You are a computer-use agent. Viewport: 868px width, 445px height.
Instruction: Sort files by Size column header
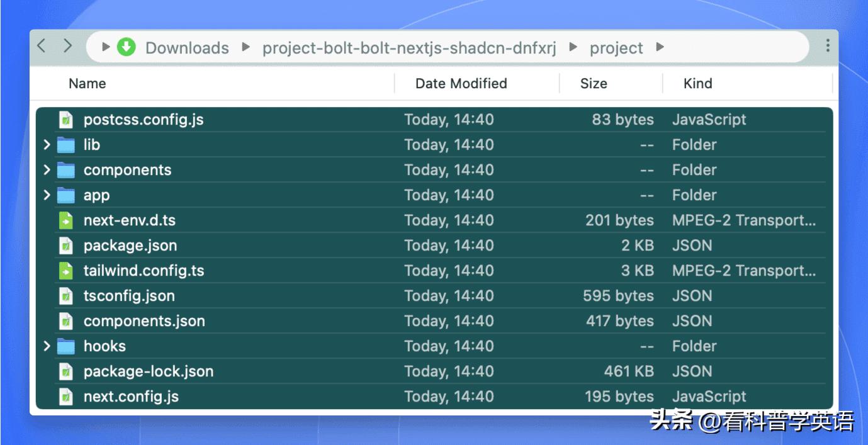click(593, 84)
